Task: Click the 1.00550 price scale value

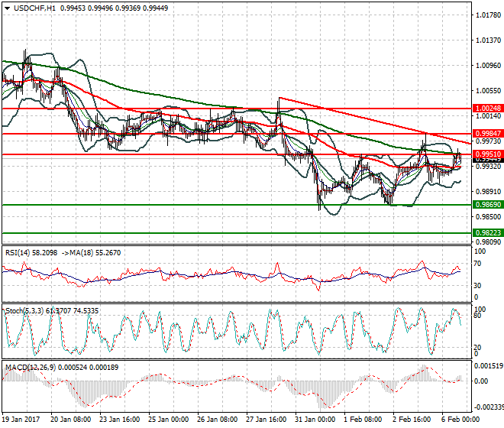Action: pyautogui.click(x=489, y=91)
